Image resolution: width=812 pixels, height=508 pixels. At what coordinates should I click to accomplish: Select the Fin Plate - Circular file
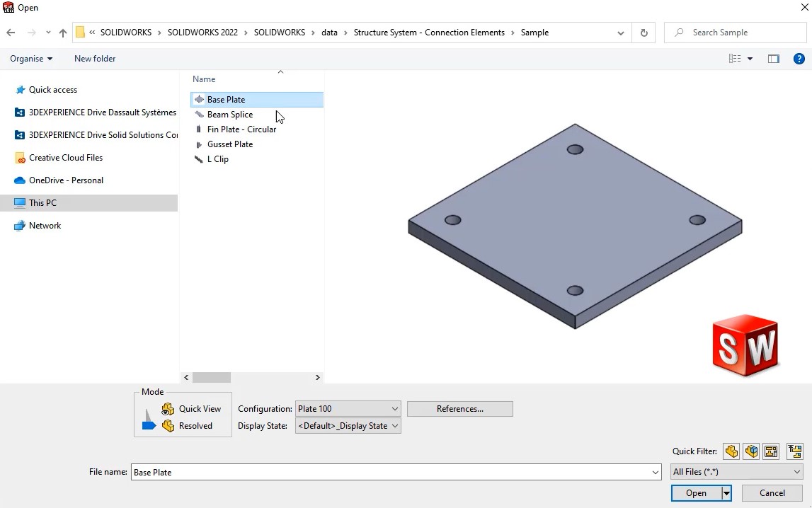click(x=241, y=129)
